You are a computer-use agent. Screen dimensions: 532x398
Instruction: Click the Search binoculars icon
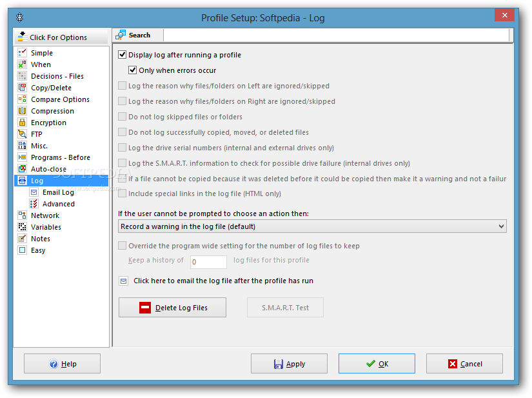(121, 35)
